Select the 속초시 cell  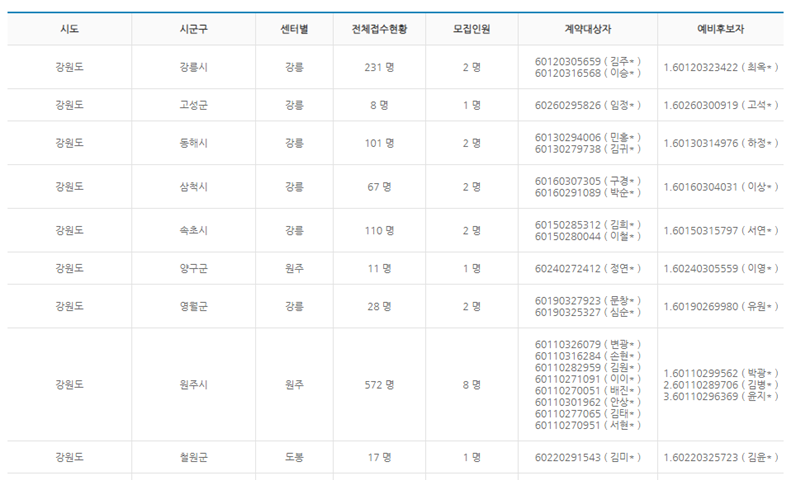pos(193,231)
